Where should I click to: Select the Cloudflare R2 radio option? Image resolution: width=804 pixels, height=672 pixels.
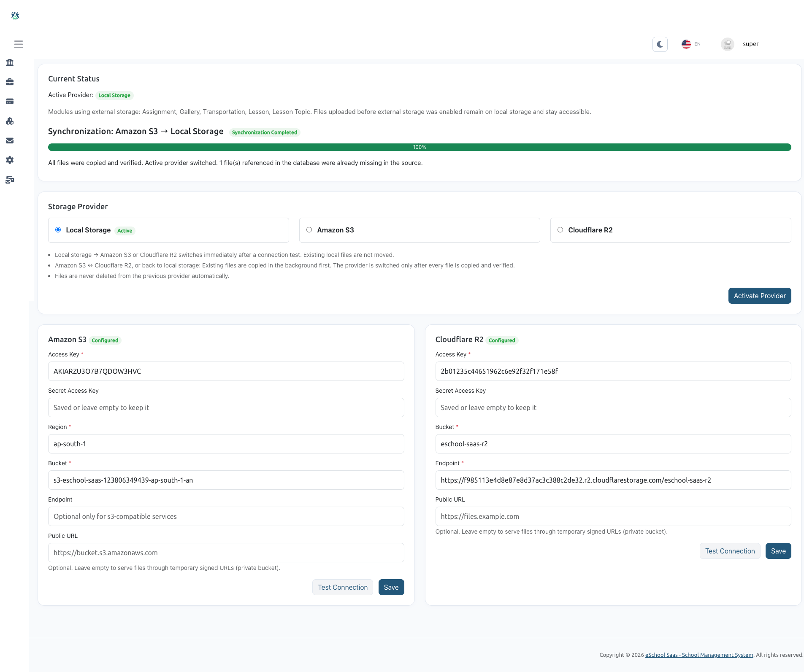560,230
